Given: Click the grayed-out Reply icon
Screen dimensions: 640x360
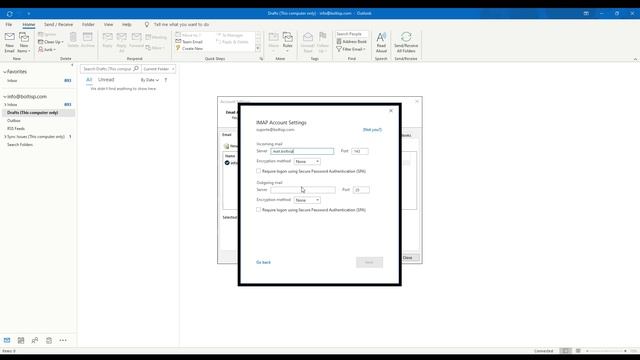Looking at the screenshot, I should click(107, 40).
